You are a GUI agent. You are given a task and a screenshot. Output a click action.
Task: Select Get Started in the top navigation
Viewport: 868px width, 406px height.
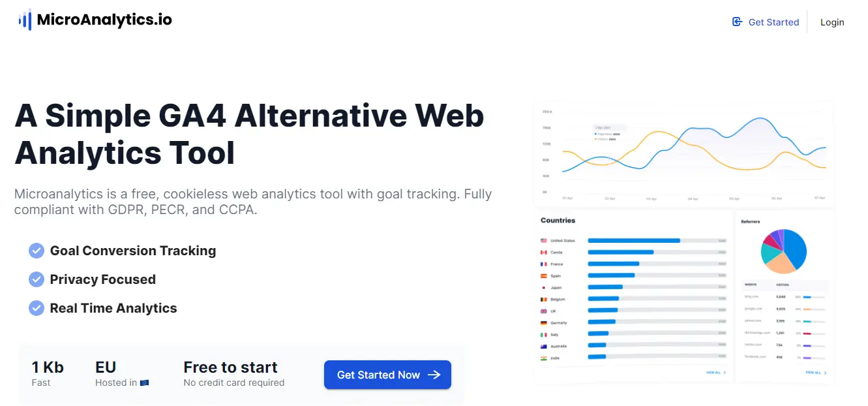(x=773, y=22)
